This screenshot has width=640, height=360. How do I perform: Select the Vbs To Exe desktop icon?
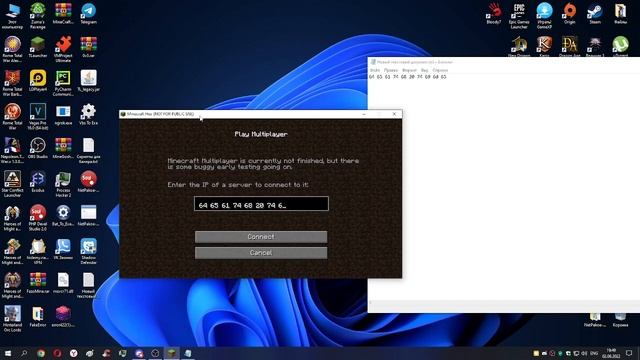89,115
